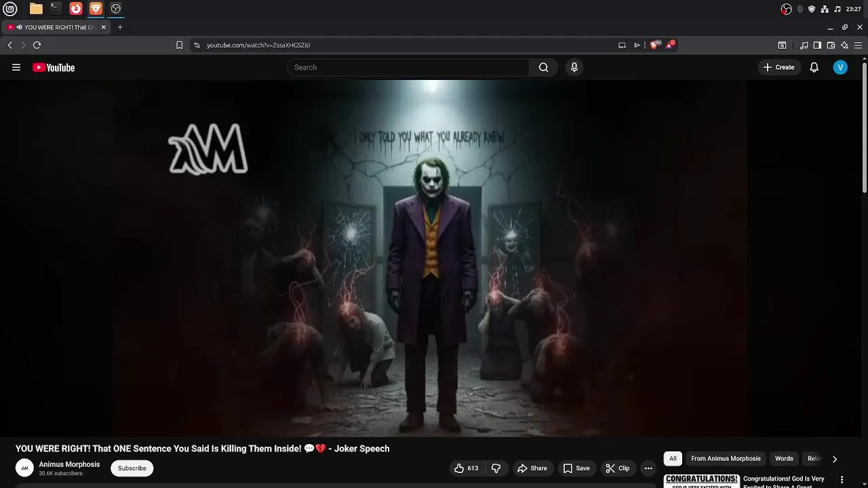Open the system clock showing 23:27
868x488 pixels.
click(x=853, y=9)
